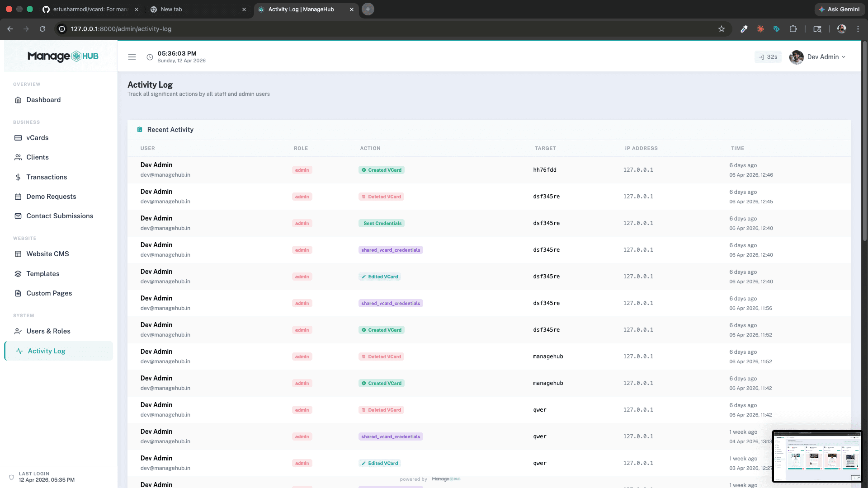The width and height of the screenshot is (868, 488).
Task: Click the screenshot preview thumbnail
Action: pyautogui.click(x=817, y=456)
